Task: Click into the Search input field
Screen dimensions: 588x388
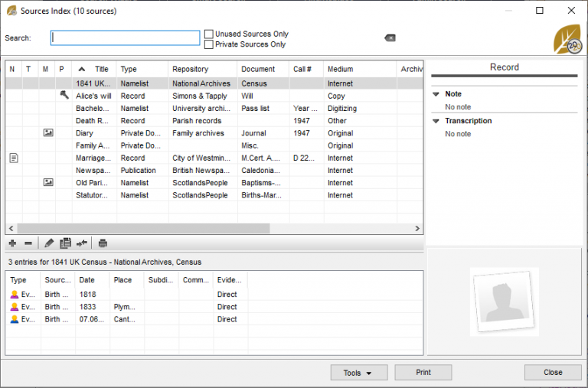Action: tap(126, 38)
